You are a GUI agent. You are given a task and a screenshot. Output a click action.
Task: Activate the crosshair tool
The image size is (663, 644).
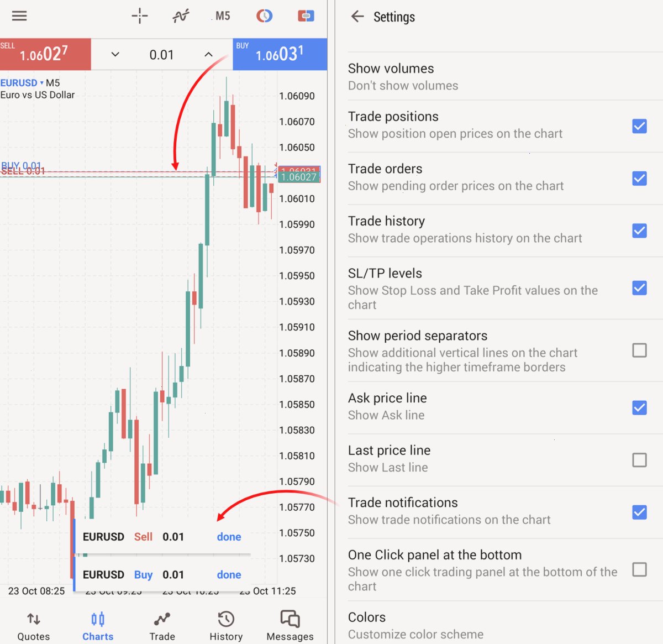tap(140, 16)
